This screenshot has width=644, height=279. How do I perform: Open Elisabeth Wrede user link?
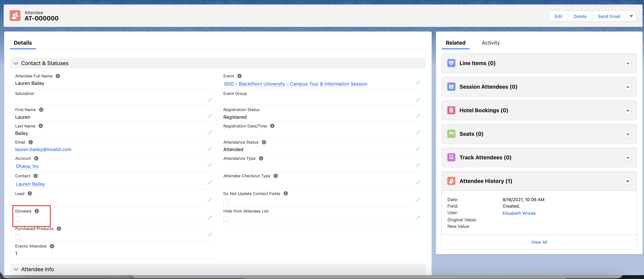[x=519, y=213]
